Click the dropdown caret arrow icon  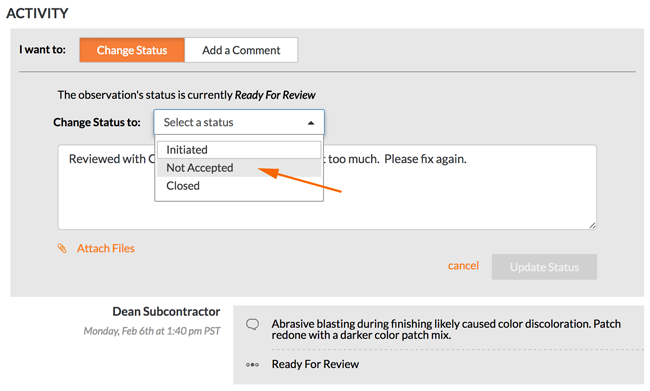311,123
